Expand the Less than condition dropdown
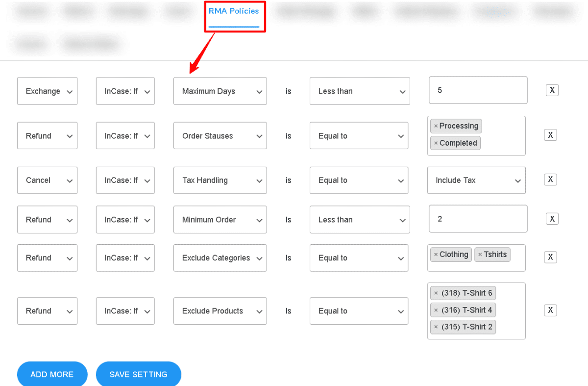This screenshot has width=588, height=386. click(x=359, y=91)
